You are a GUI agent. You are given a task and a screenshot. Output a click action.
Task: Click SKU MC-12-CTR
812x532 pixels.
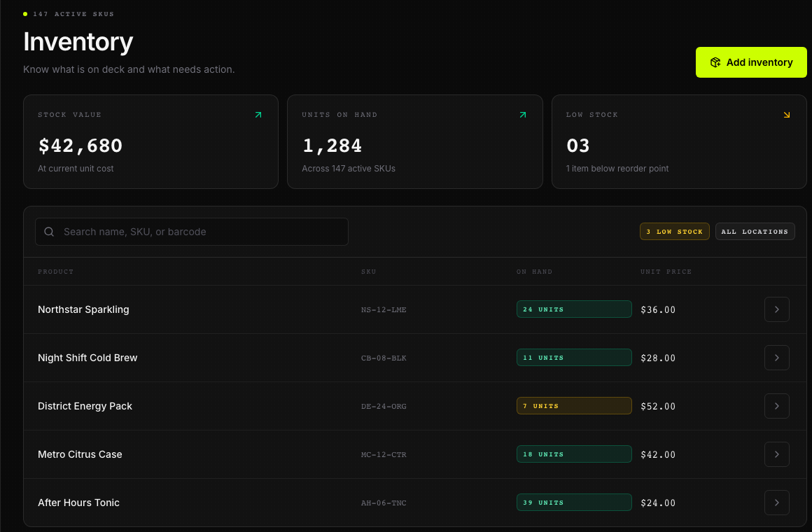pos(383,455)
